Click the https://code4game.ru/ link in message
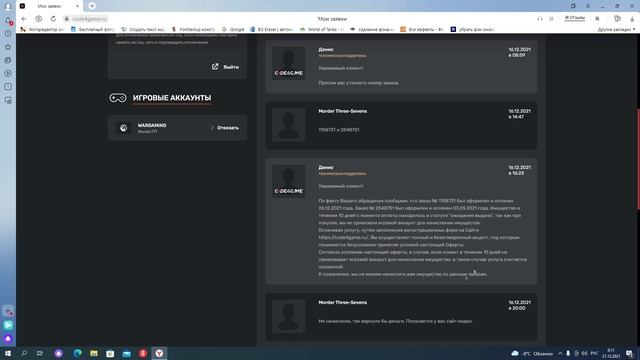The width and height of the screenshot is (640, 360). 344,238
